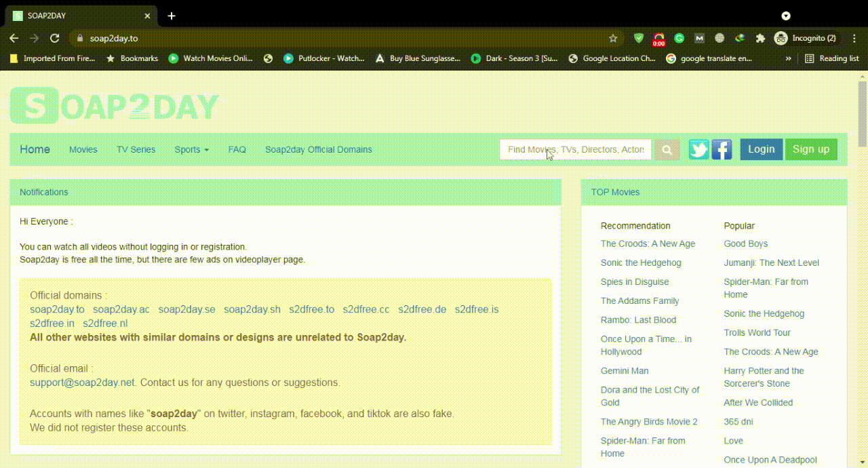Open the Facebook icon link

click(722, 149)
